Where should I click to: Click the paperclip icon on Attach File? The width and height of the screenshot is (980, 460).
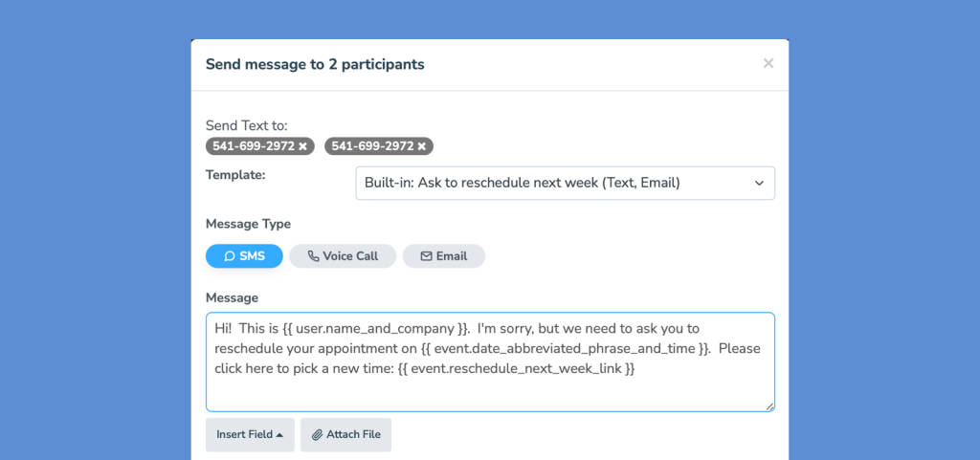318,434
